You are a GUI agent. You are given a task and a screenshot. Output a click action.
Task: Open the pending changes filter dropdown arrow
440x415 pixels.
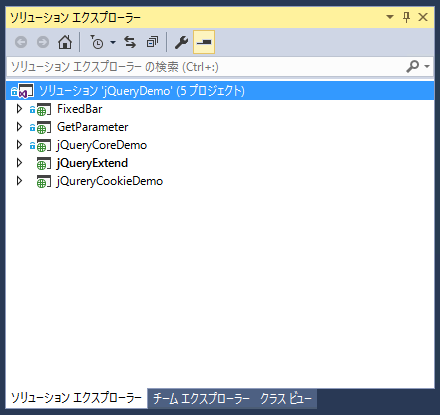click(x=113, y=42)
